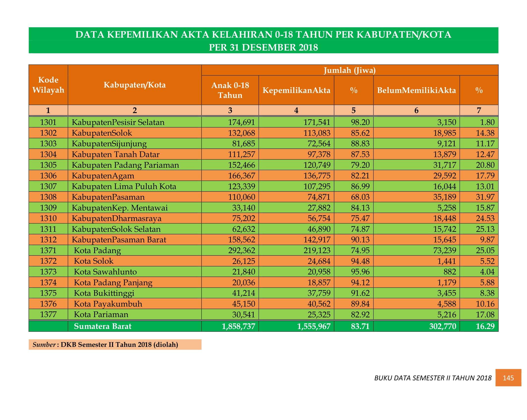Select the value '113,083'
527x420 pixels.
coord(317,133)
